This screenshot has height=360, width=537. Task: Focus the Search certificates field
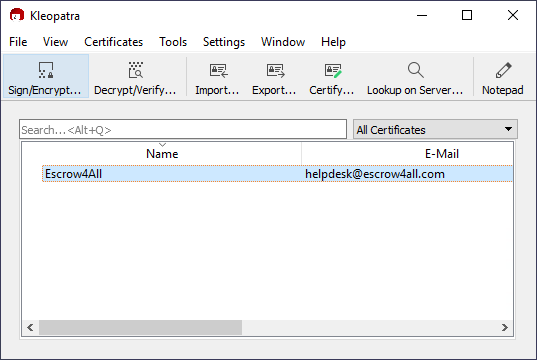point(183,129)
